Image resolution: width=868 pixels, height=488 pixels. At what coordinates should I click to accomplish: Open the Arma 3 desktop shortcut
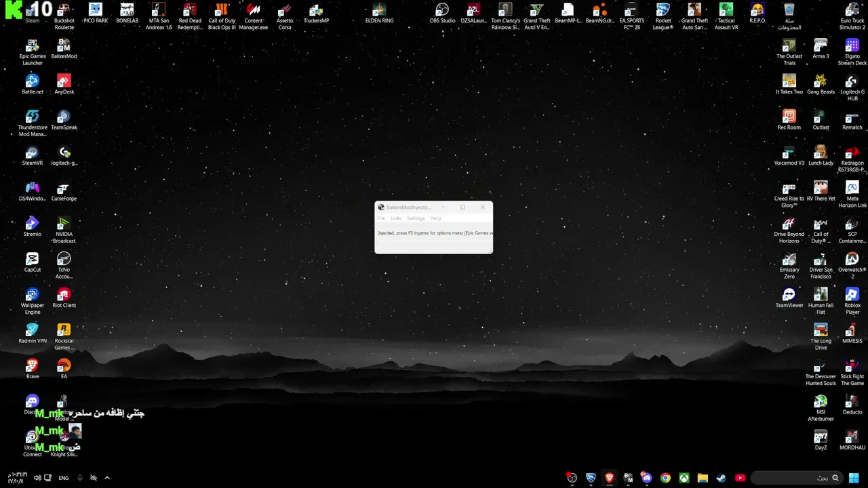pyautogui.click(x=821, y=49)
